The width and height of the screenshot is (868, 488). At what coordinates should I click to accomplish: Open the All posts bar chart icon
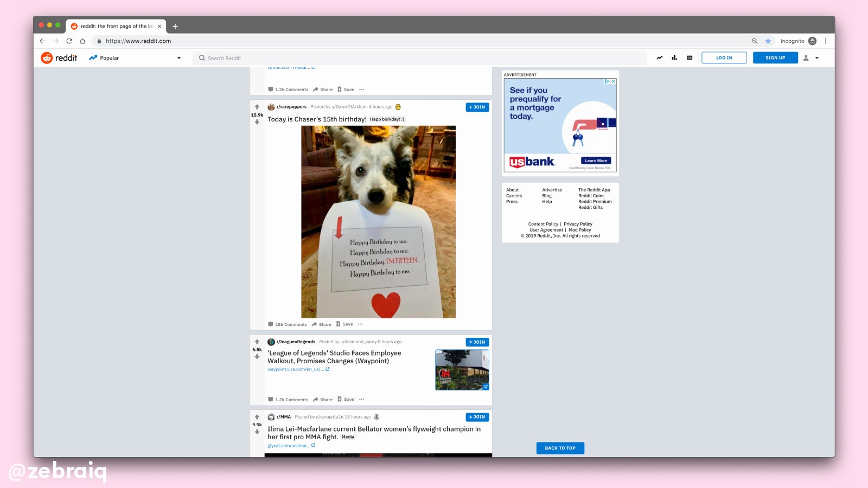[674, 58]
